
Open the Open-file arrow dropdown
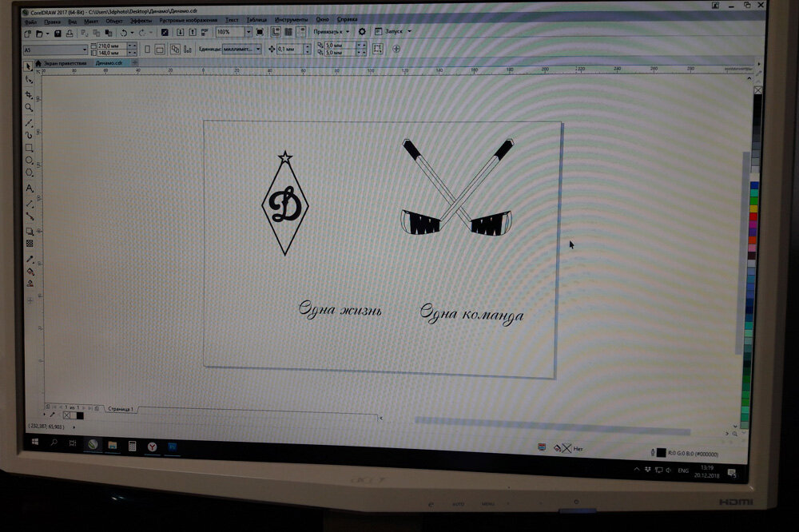(x=47, y=34)
